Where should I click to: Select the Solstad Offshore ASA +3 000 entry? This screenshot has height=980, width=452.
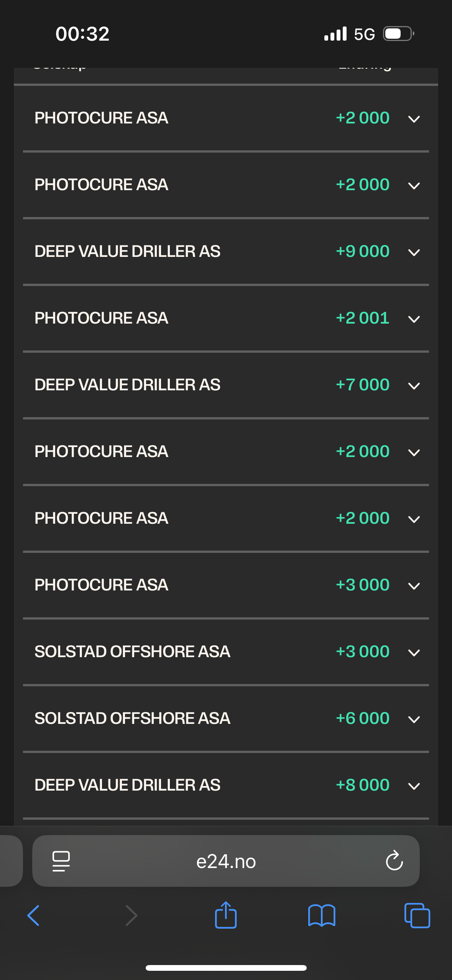[226, 652]
